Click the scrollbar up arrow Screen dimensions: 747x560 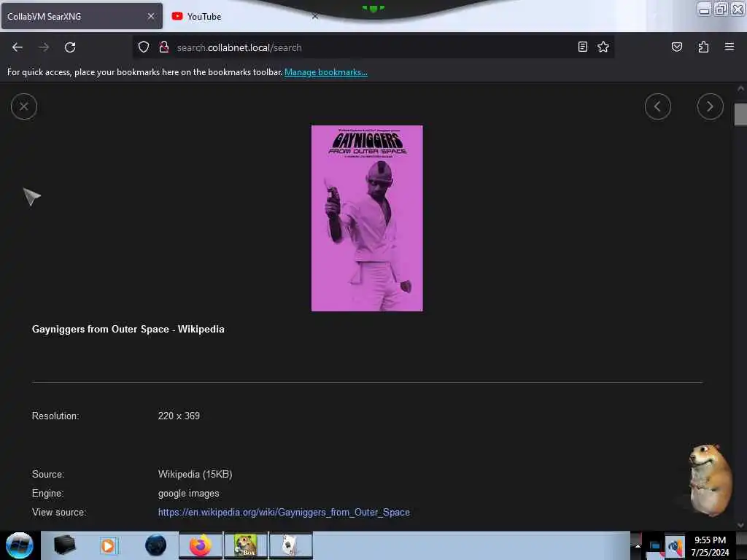point(740,88)
